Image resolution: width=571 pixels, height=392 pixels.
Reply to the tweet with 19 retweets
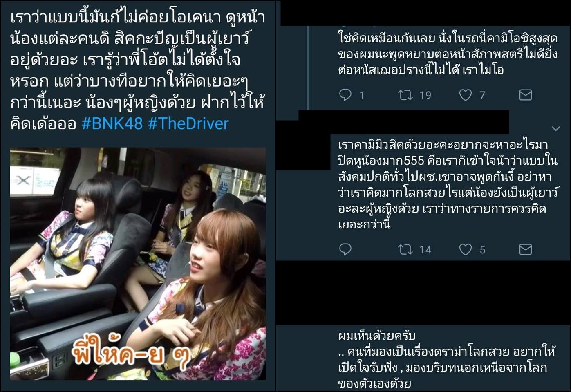[x=345, y=95]
